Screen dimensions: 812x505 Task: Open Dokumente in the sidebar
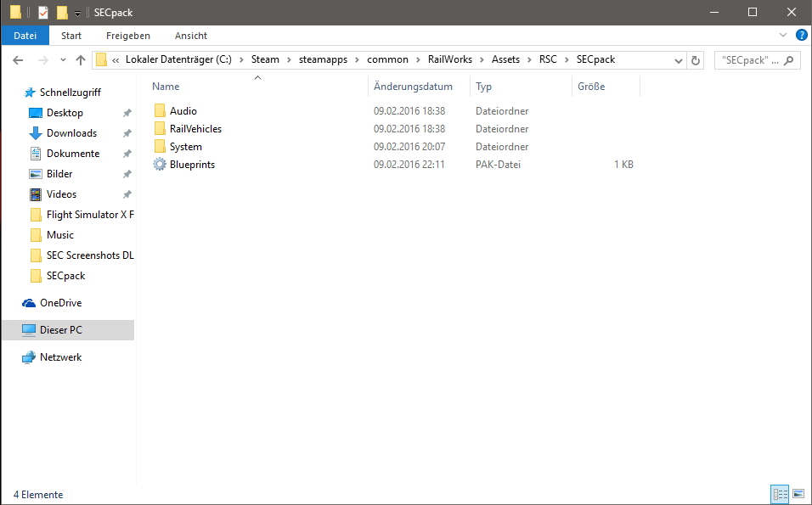click(x=72, y=154)
